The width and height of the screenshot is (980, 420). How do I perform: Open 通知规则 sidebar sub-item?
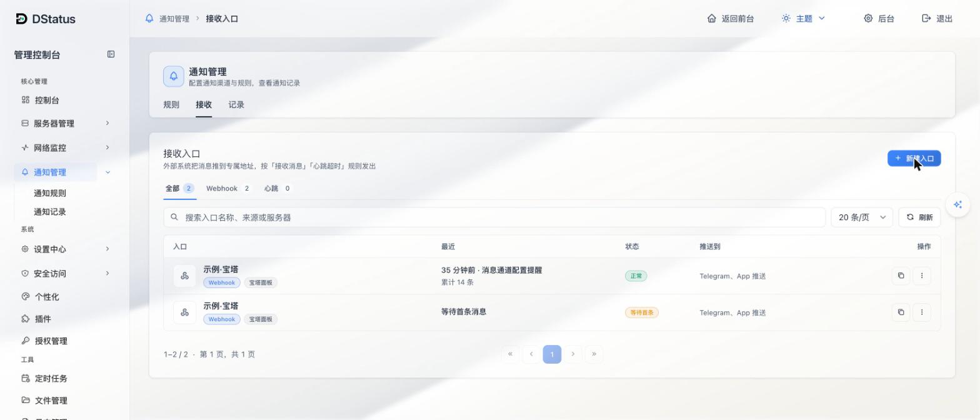pos(50,193)
